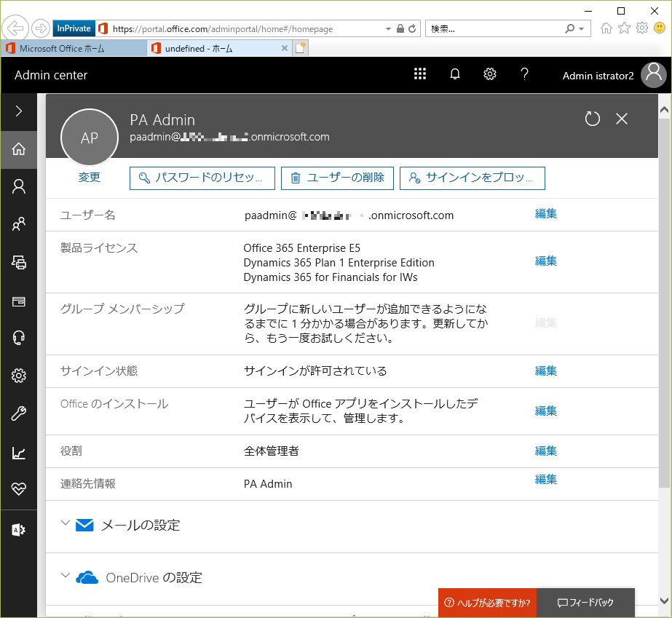Open Reports chart icon in left sidebar
The image size is (672, 618).
[x=18, y=453]
